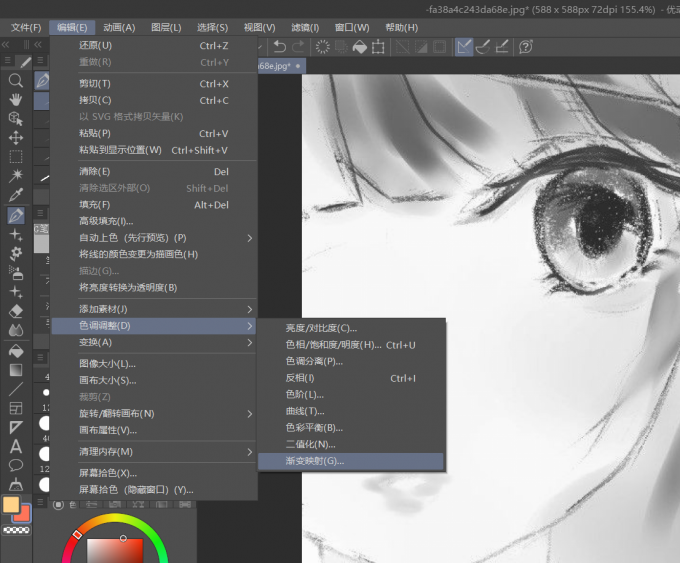The width and height of the screenshot is (680, 563).
Task: Select the Ruler triangle tool
Action: [x=16, y=427]
